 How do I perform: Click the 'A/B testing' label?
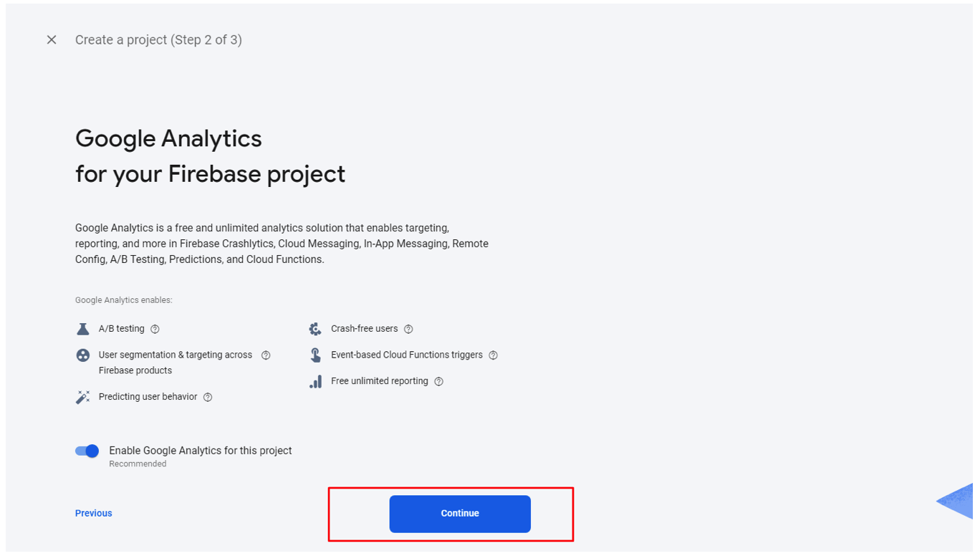click(122, 329)
